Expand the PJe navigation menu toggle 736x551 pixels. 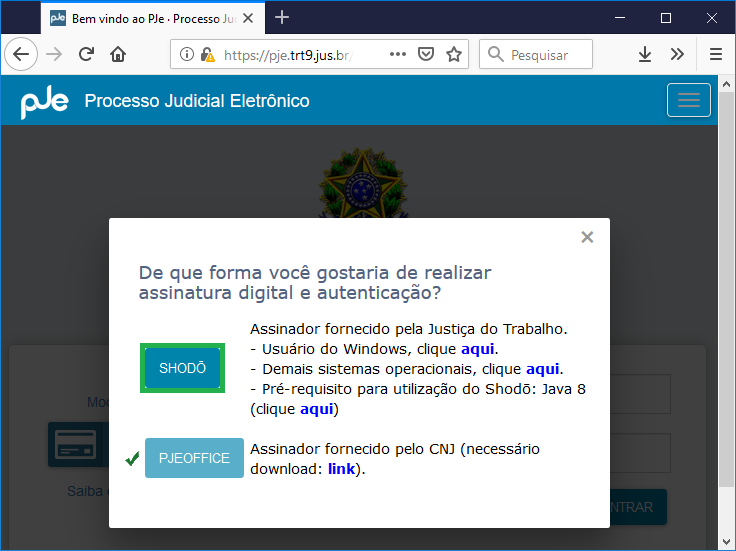point(689,100)
